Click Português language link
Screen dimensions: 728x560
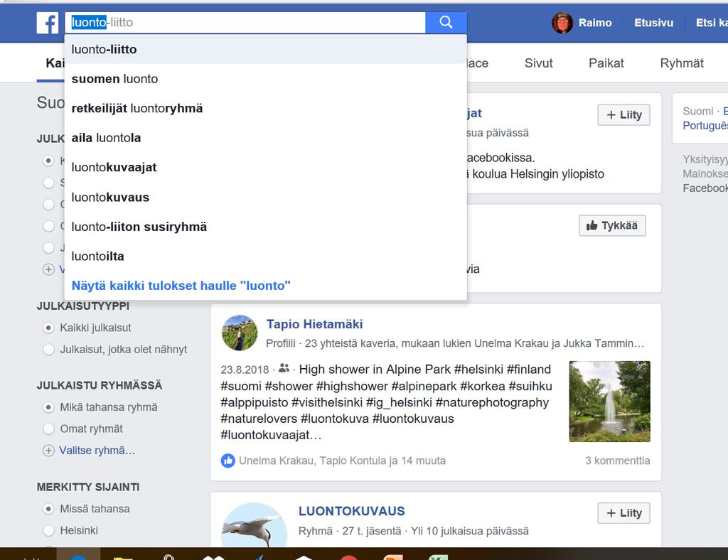pyautogui.click(x=705, y=126)
